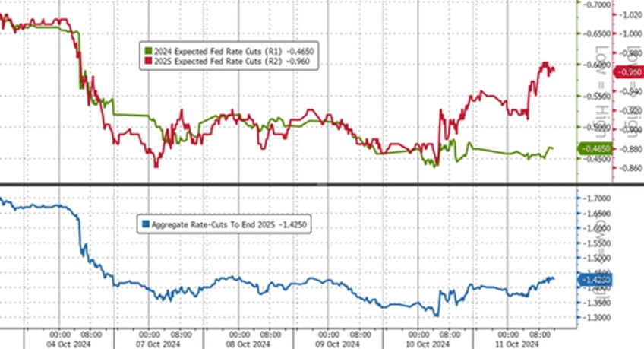
Task: Click the -0.860 red axis label
Action: (x=630, y=168)
